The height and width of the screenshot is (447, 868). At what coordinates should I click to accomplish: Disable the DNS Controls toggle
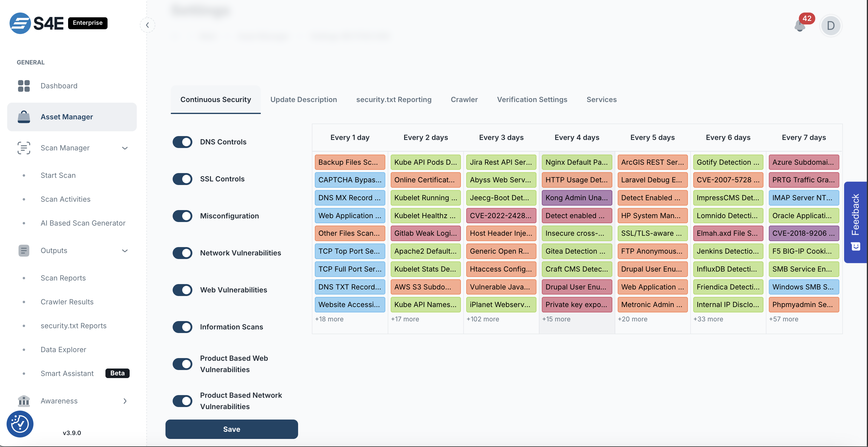(x=182, y=142)
